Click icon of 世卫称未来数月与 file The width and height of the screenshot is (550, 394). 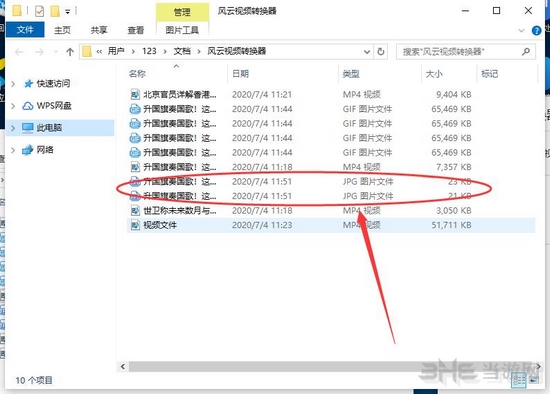pyautogui.click(x=135, y=211)
